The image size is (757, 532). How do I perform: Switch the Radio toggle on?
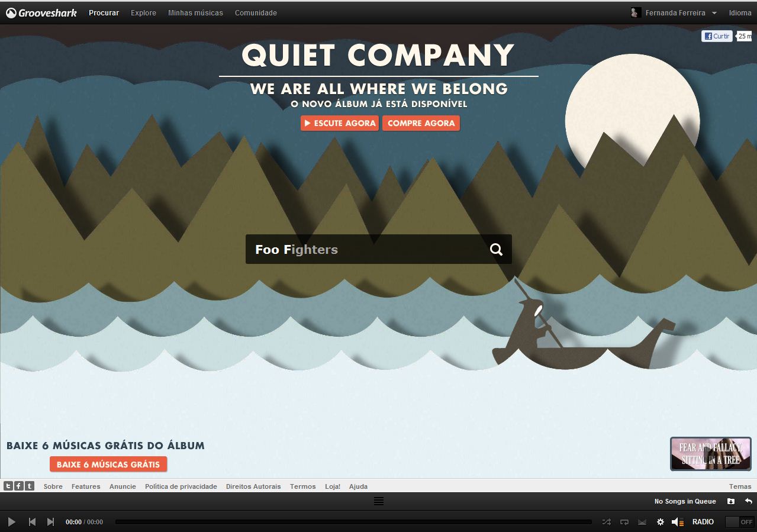point(740,522)
